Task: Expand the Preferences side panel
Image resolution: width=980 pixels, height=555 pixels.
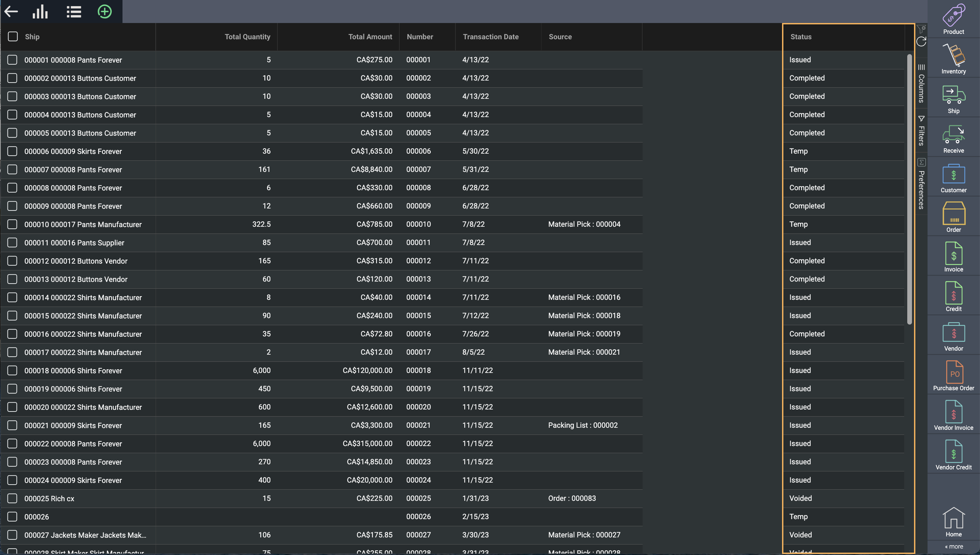Action: coord(921,184)
